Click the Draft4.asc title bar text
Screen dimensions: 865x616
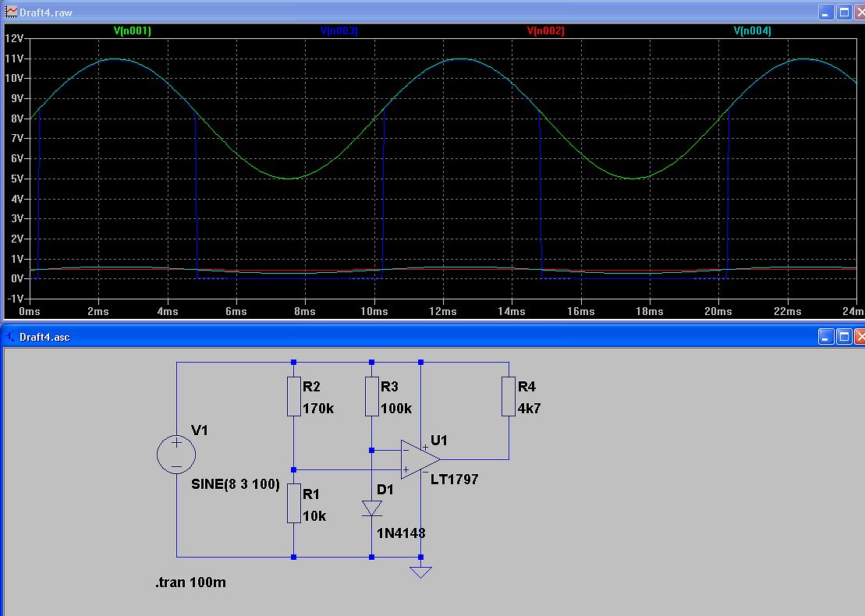tap(44, 337)
